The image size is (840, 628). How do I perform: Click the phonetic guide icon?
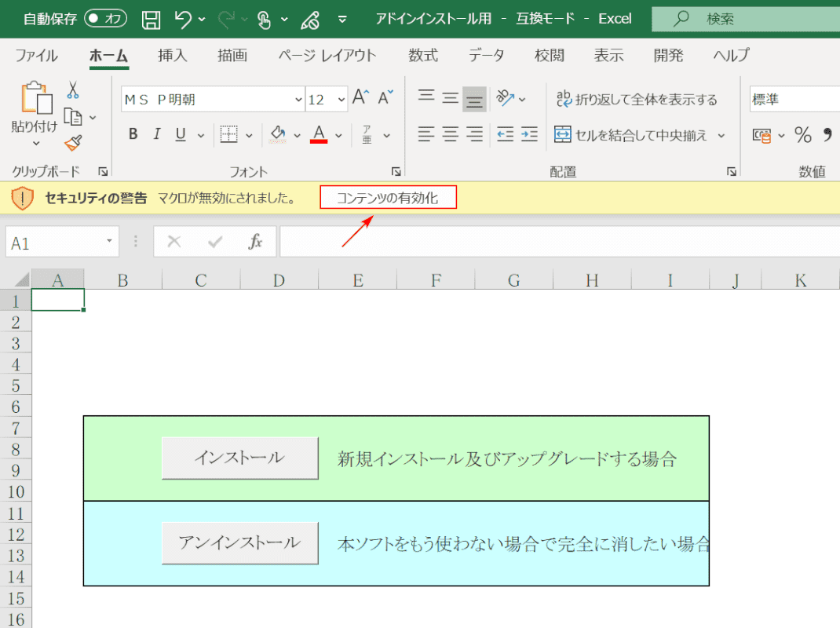tap(367, 134)
